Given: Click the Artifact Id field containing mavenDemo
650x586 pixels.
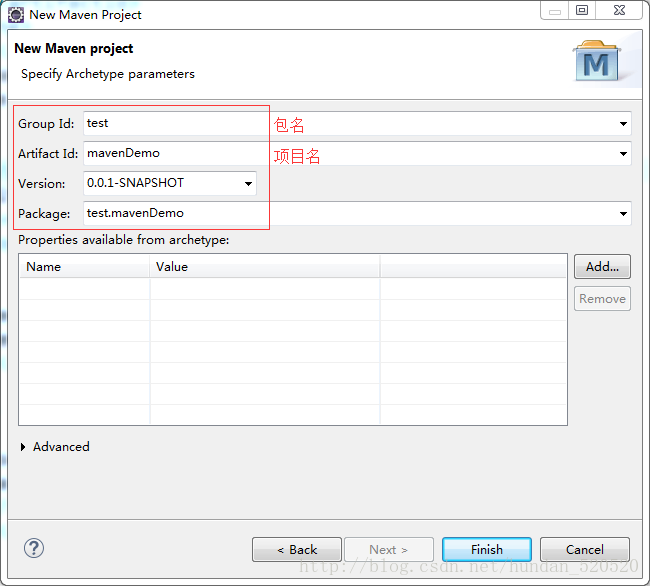Looking at the screenshot, I should [357, 154].
